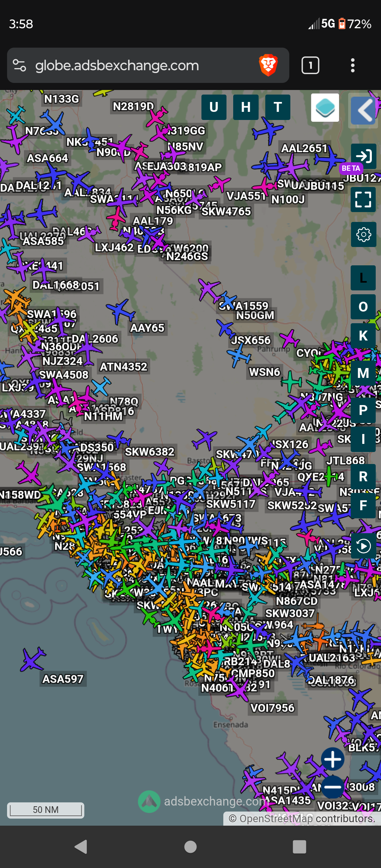Tap the Brave shields lion icon

268,65
